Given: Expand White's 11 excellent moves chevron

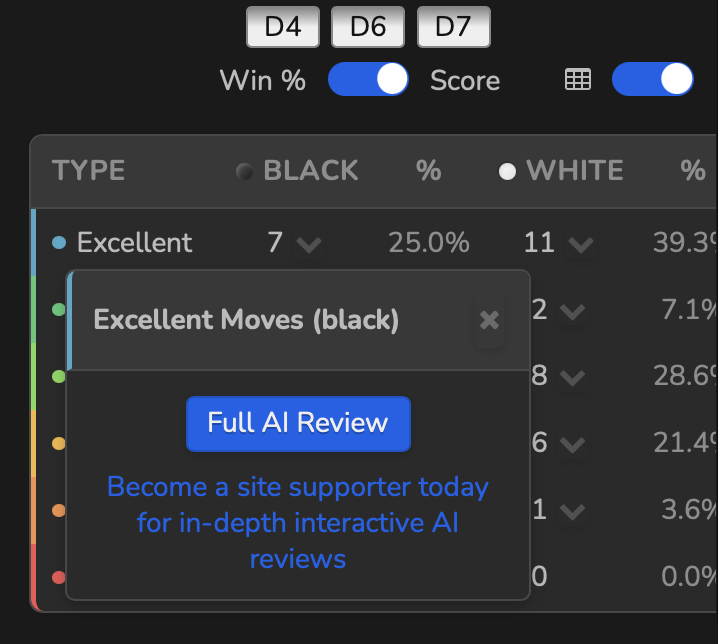Looking at the screenshot, I should coord(580,244).
